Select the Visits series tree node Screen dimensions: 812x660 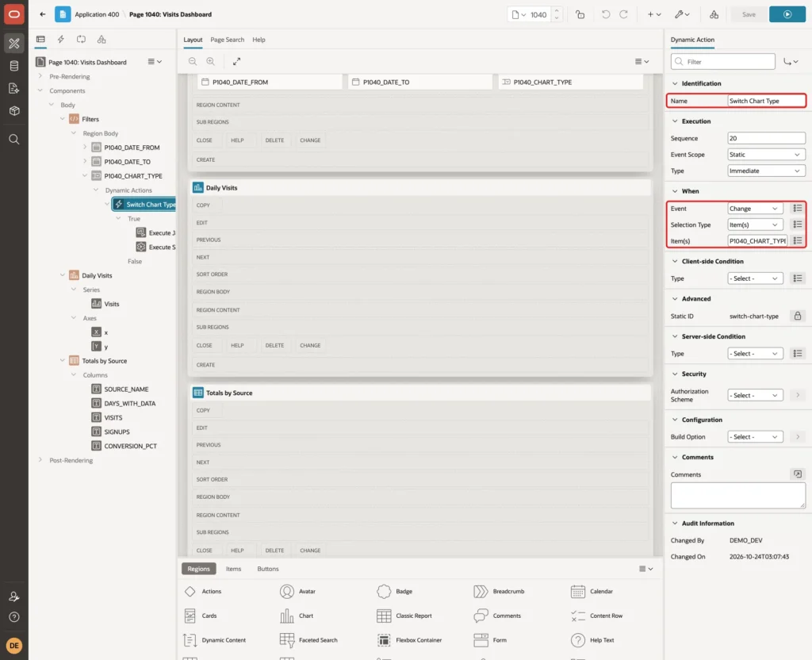111,304
